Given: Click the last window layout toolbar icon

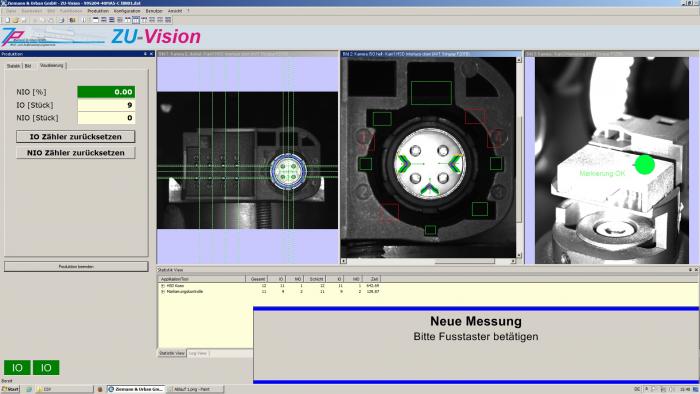Looking at the screenshot, I should point(168,20).
